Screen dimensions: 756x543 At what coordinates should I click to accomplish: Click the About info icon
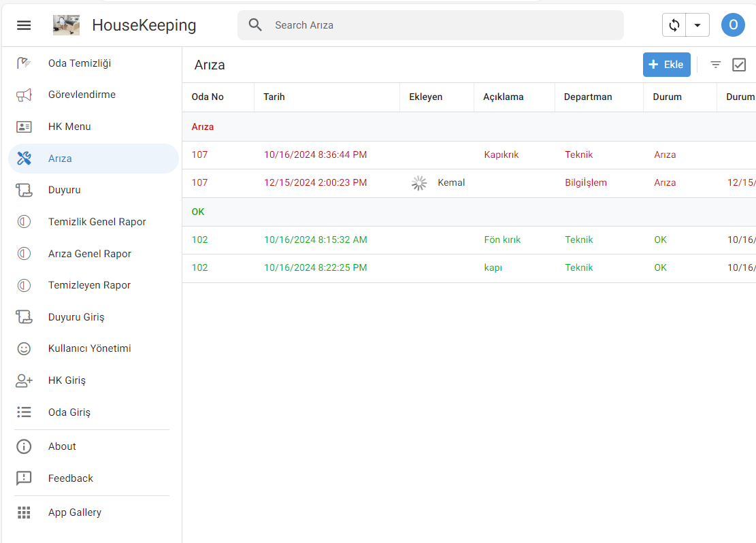(x=24, y=446)
